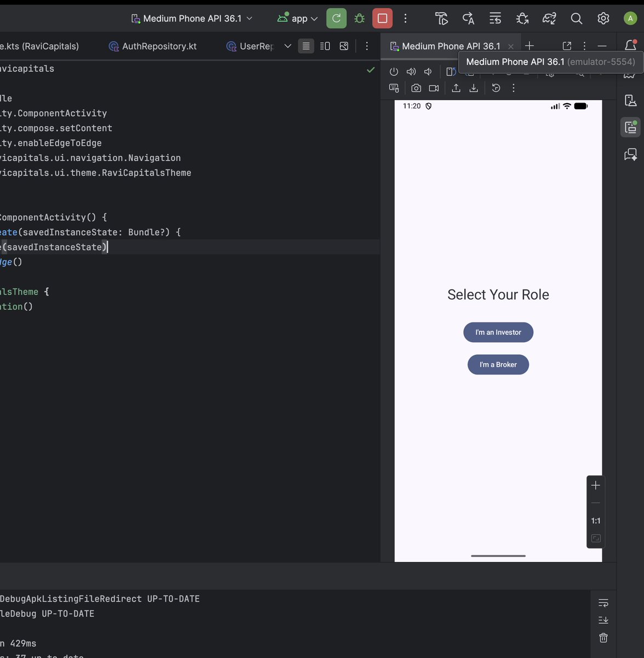Click the emulator home gesture bar
Viewport: 644px width, 658px height.
tap(498, 555)
